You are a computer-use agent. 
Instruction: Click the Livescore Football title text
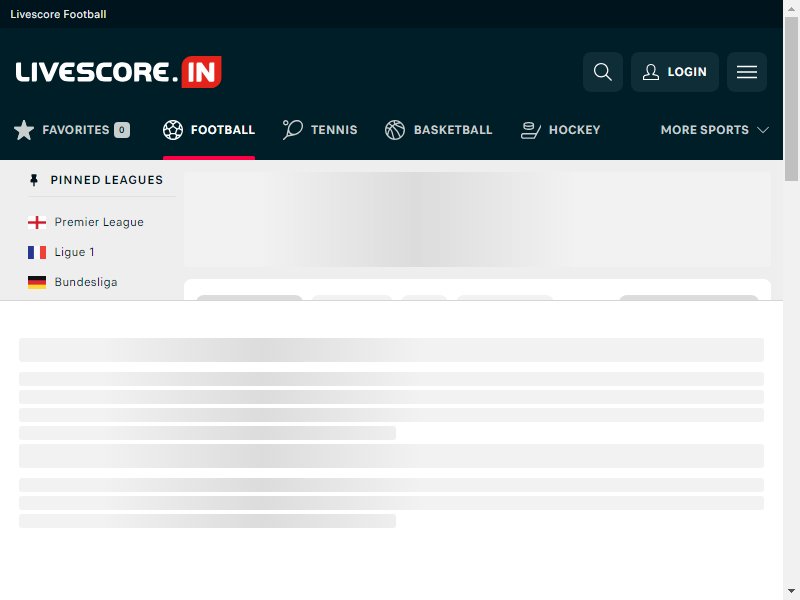[x=58, y=14]
